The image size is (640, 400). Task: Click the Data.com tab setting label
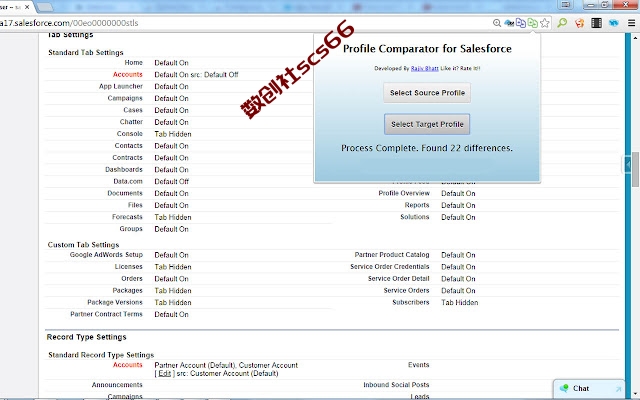pos(128,181)
